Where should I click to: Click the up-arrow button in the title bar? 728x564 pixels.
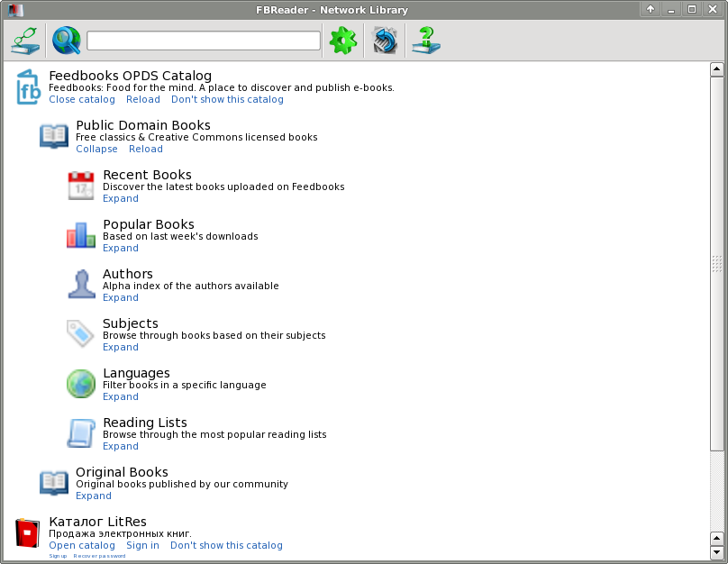[651, 9]
